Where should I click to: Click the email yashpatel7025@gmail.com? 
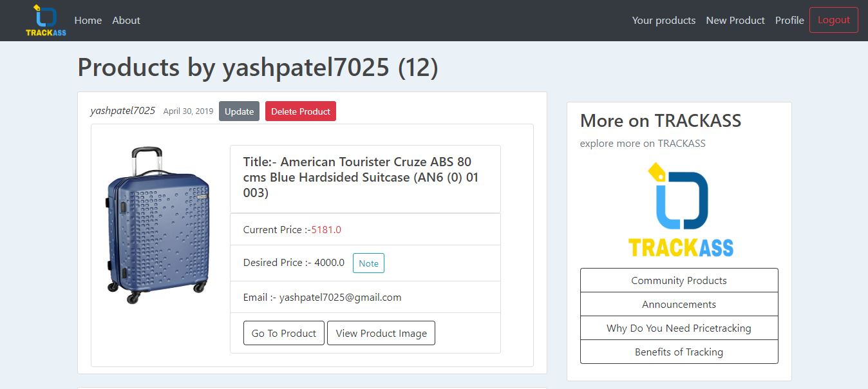pos(340,298)
